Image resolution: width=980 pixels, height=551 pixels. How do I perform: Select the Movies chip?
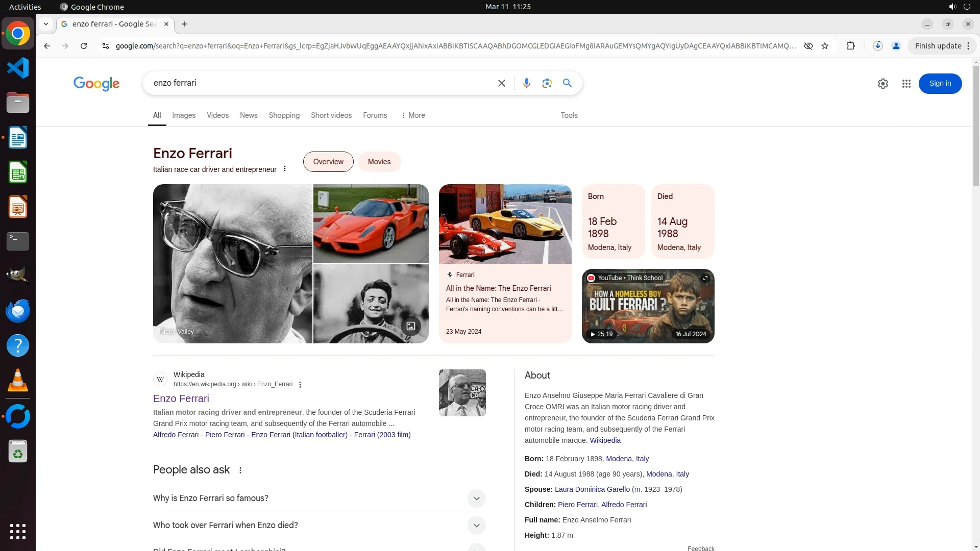point(379,162)
